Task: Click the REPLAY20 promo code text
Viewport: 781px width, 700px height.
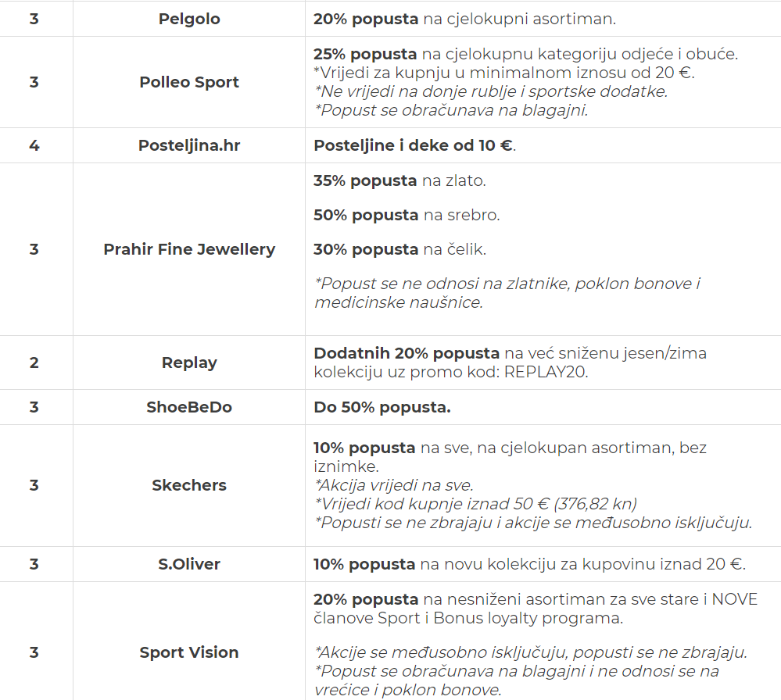Action: click(x=546, y=372)
